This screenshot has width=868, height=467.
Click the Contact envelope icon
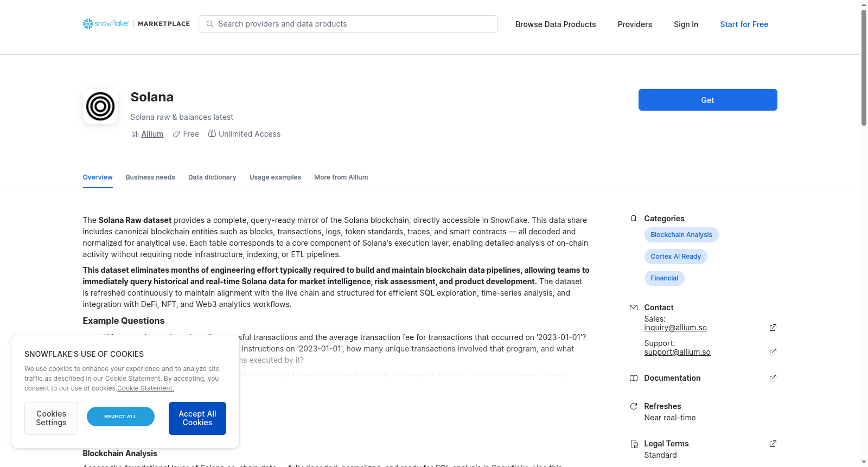(634, 308)
